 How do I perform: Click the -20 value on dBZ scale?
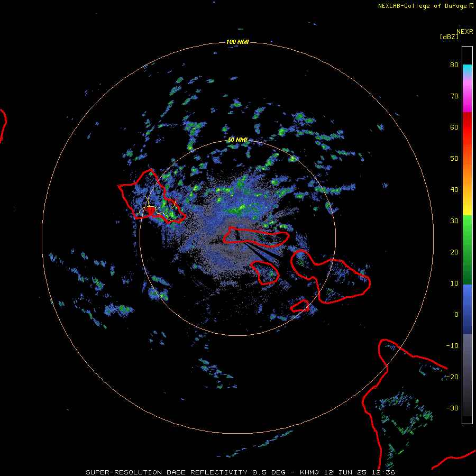[x=452, y=377]
